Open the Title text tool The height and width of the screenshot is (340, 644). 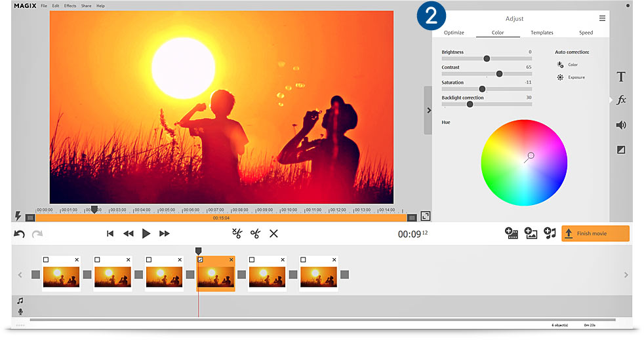pyautogui.click(x=621, y=77)
